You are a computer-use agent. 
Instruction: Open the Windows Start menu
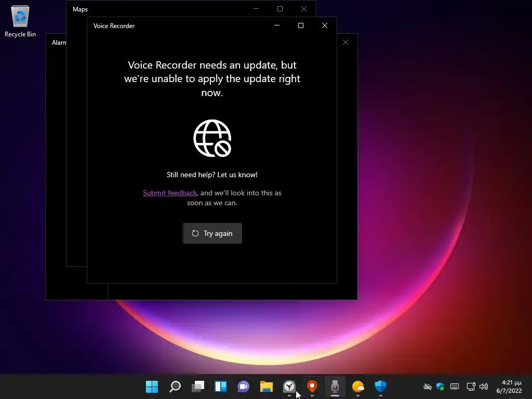pyautogui.click(x=152, y=387)
